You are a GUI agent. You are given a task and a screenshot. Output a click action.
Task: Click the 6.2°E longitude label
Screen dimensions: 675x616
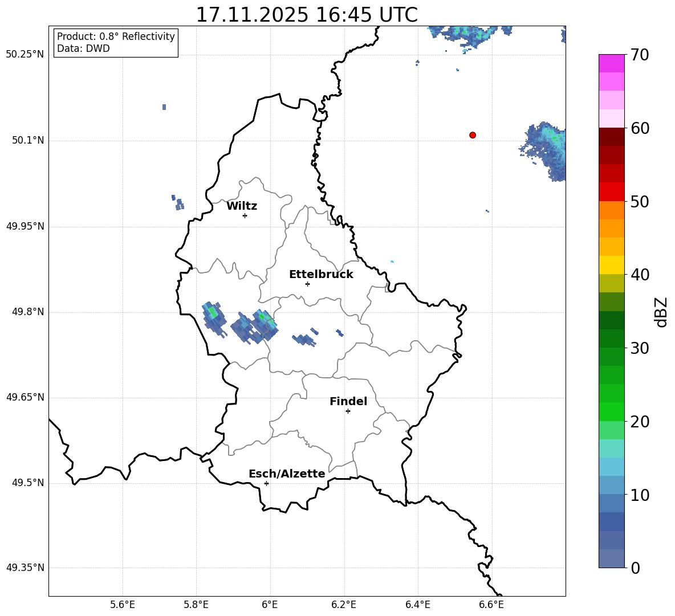tap(344, 605)
